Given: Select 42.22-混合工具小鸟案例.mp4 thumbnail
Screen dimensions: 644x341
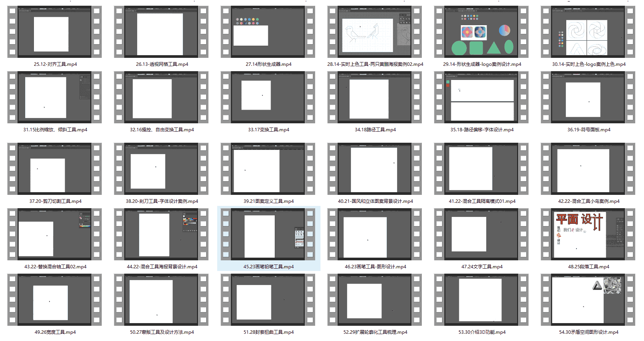Looking at the screenshot, I should 588,169.
